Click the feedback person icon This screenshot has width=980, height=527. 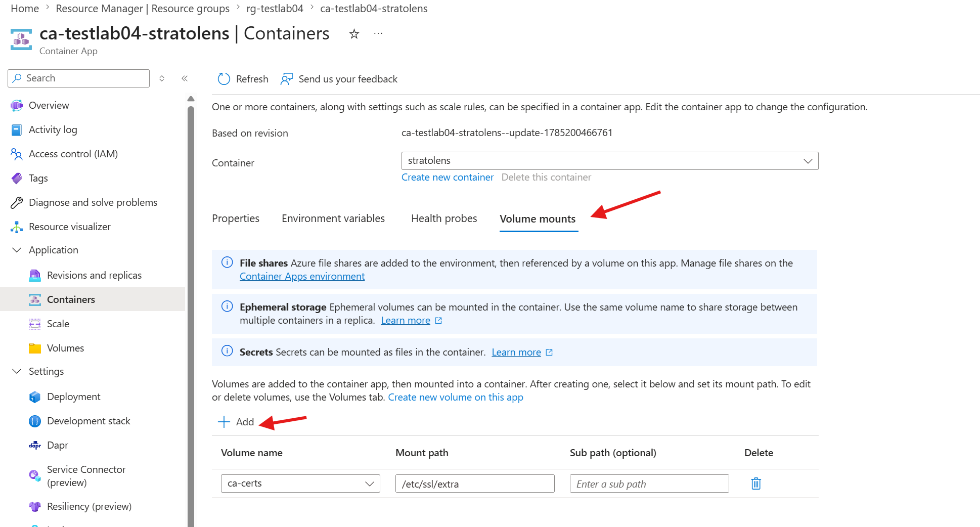pyautogui.click(x=287, y=79)
